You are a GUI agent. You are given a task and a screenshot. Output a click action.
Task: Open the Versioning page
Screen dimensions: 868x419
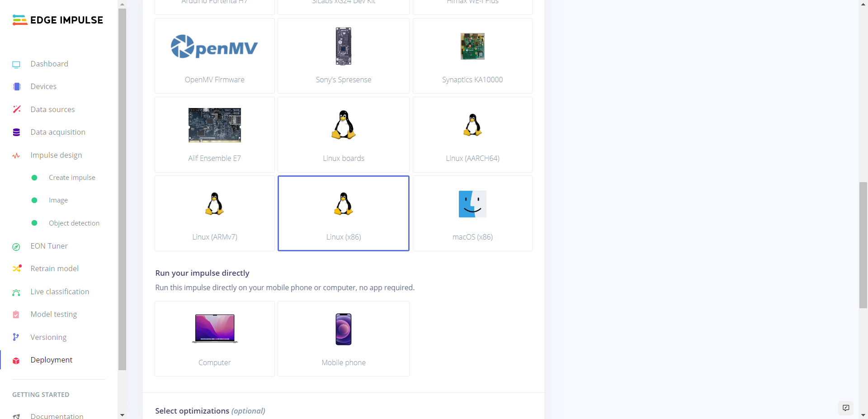click(48, 337)
